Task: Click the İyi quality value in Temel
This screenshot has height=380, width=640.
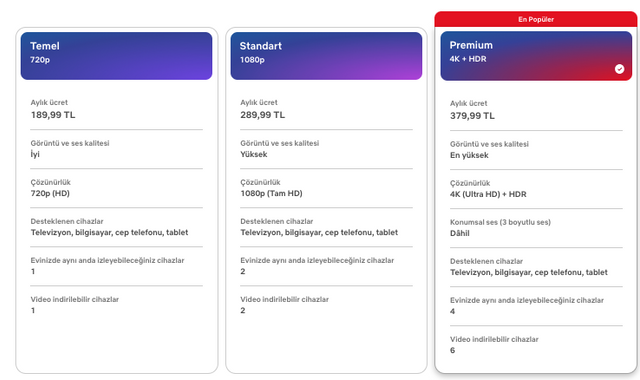Action: coord(35,154)
